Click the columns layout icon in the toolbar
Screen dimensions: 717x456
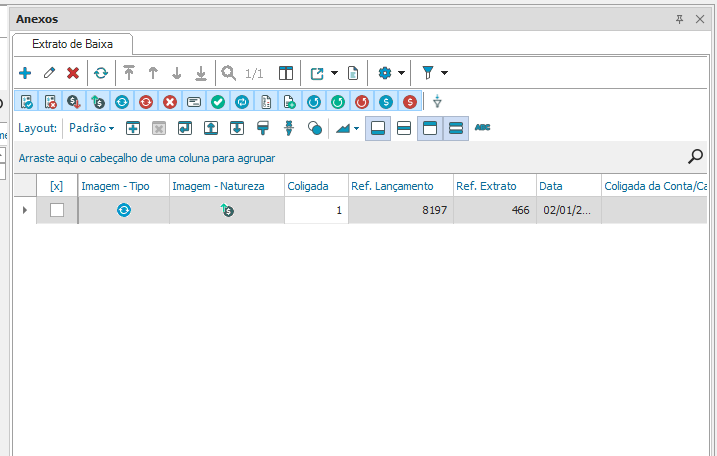coord(286,73)
